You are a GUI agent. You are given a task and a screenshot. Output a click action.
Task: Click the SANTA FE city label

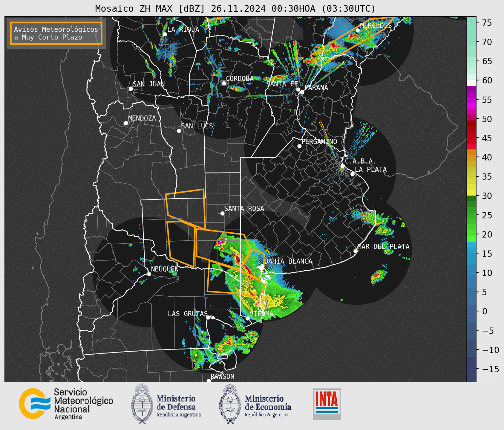282,84
